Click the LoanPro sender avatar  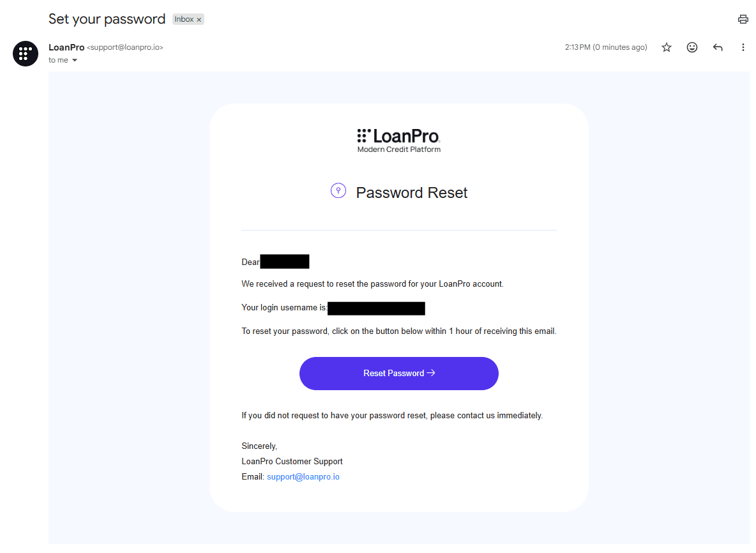[26, 54]
